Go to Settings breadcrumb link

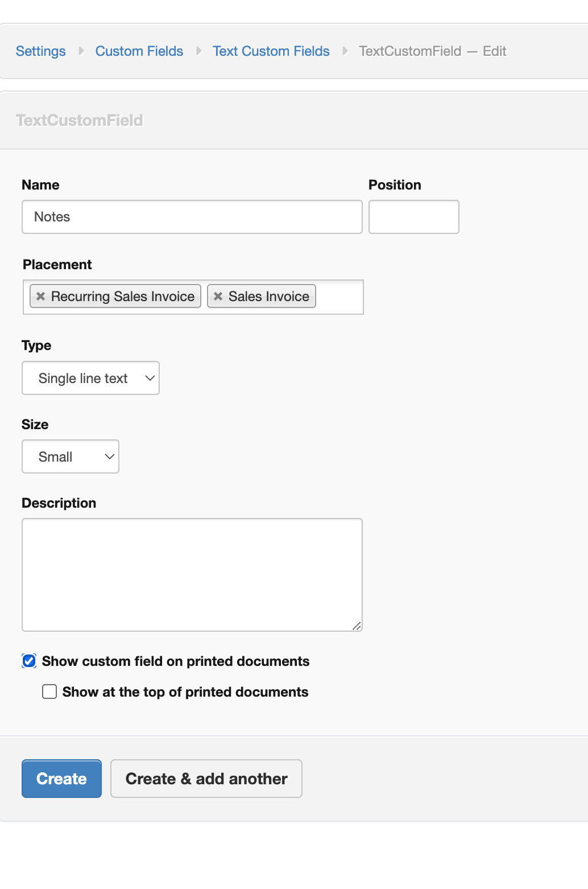click(41, 51)
